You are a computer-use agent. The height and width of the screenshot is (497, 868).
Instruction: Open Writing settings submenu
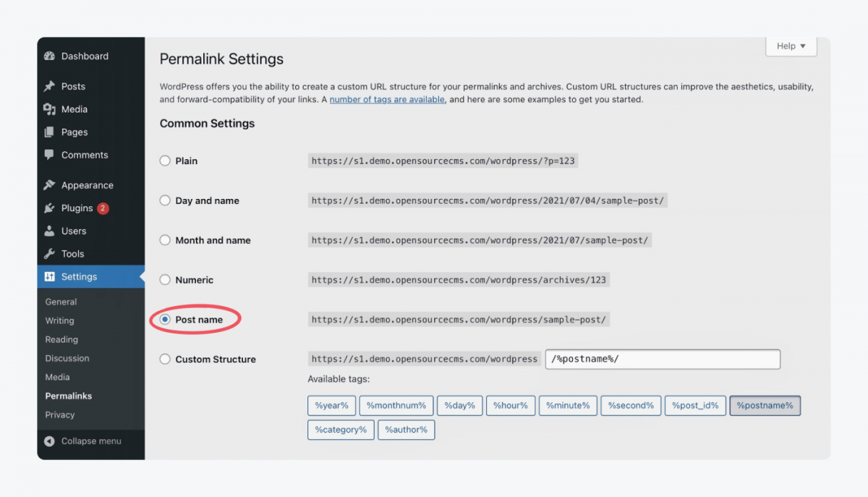point(59,320)
